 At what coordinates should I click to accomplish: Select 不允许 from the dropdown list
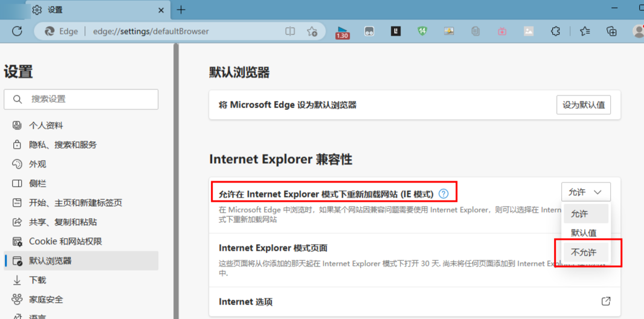click(x=584, y=253)
